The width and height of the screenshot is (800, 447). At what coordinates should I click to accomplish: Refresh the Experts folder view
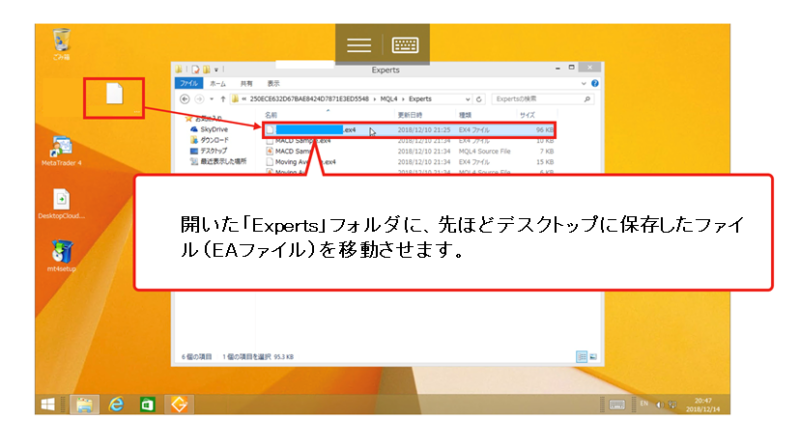pyautogui.click(x=479, y=99)
